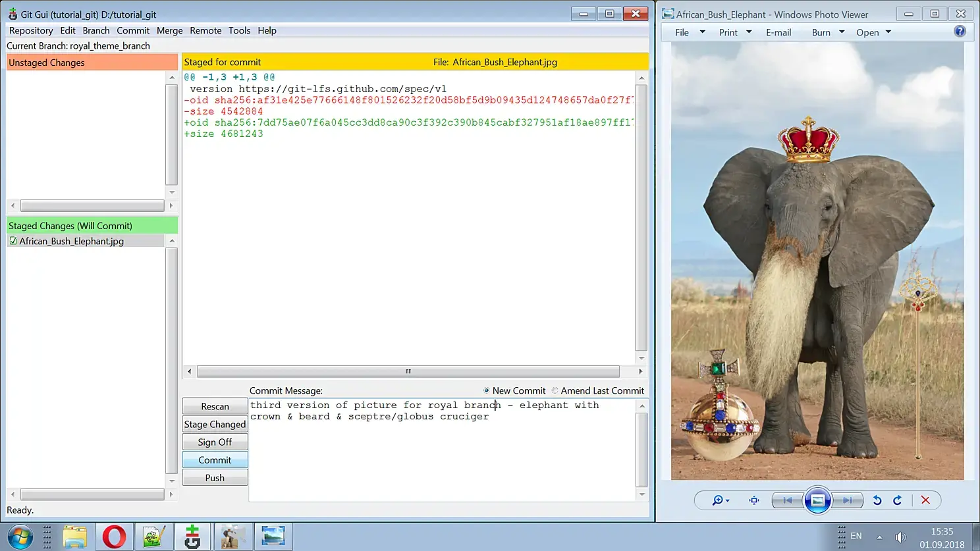Open Photo Viewer help via the question mark
The width and height of the screenshot is (980, 551).
(x=960, y=32)
